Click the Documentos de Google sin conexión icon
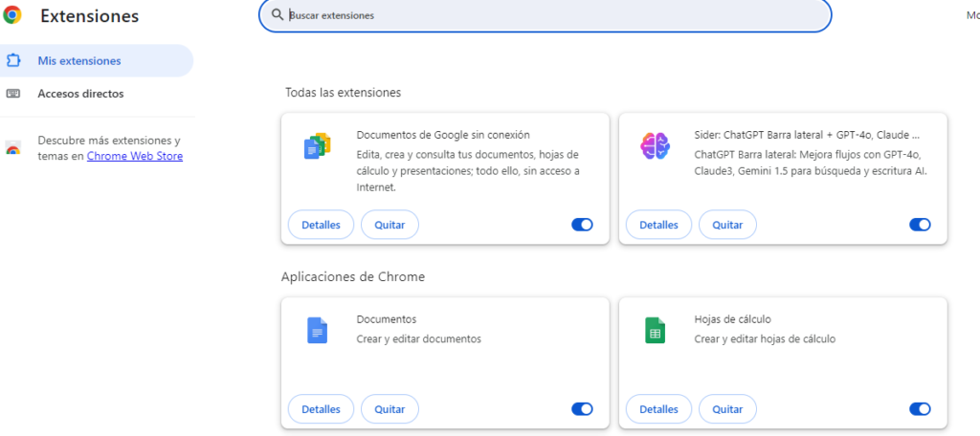980x436 pixels. (x=318, y=145)
